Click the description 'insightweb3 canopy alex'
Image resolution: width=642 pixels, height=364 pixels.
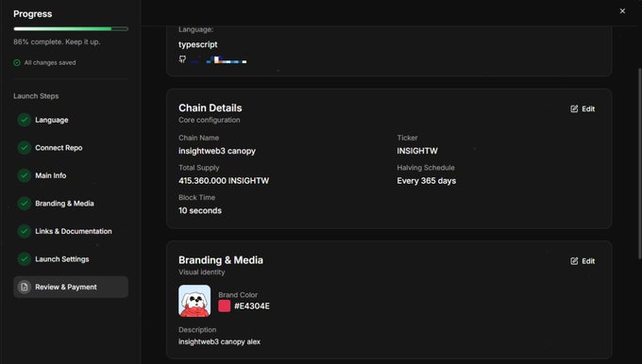pyautogui.click(x=219, y=341)
